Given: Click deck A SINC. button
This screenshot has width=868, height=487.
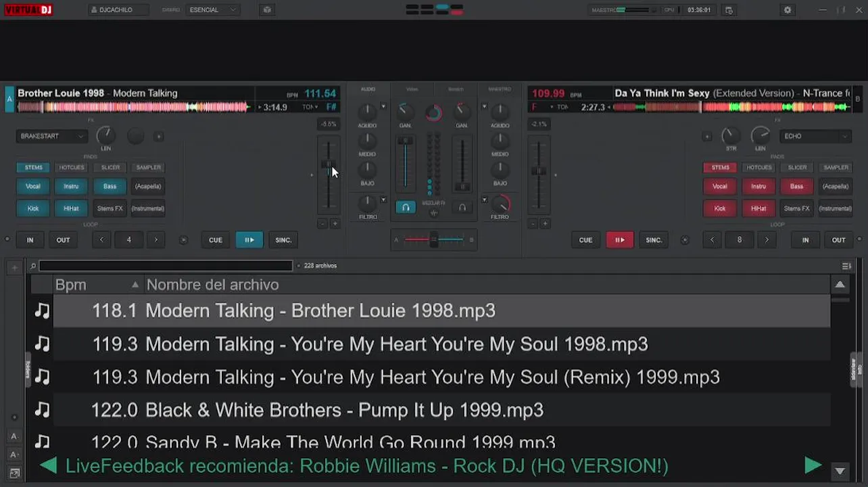Looking at the screenshot, I should coord(283,239).
